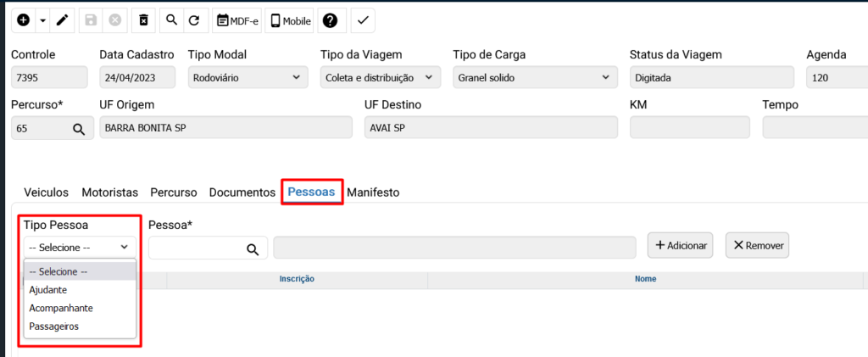The image size is (868, 357).
Task: Expand the Tipo Modal dropdown
Action: point(248,77)
